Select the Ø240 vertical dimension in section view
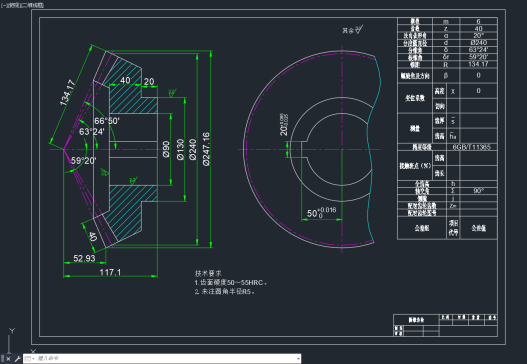Screen dimensions: 527x364 click(x=193, y=149)
